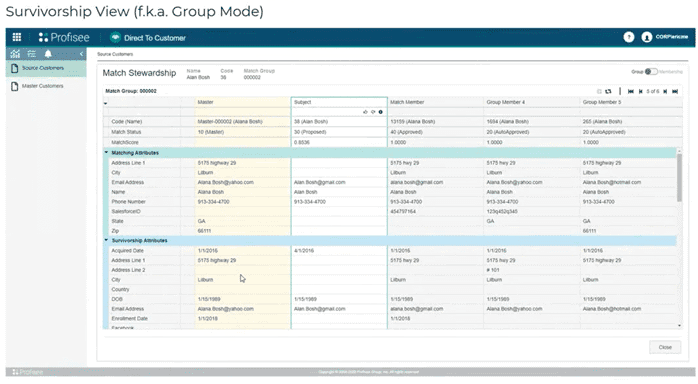Open the app launcher grid icon
The width and height of the screenshot is (698, 384).
17,37
